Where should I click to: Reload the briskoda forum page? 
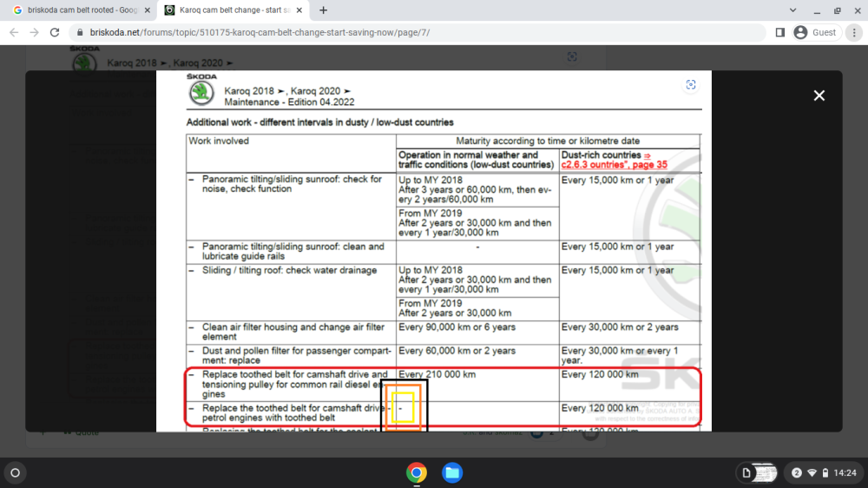[x=54, y=33]
